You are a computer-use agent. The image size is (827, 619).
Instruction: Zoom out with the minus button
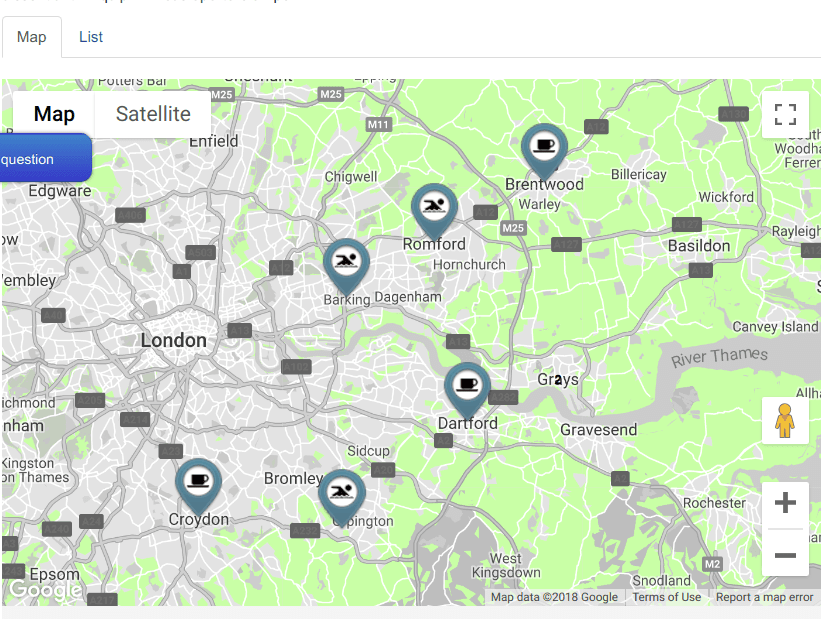tap(785, 555)
